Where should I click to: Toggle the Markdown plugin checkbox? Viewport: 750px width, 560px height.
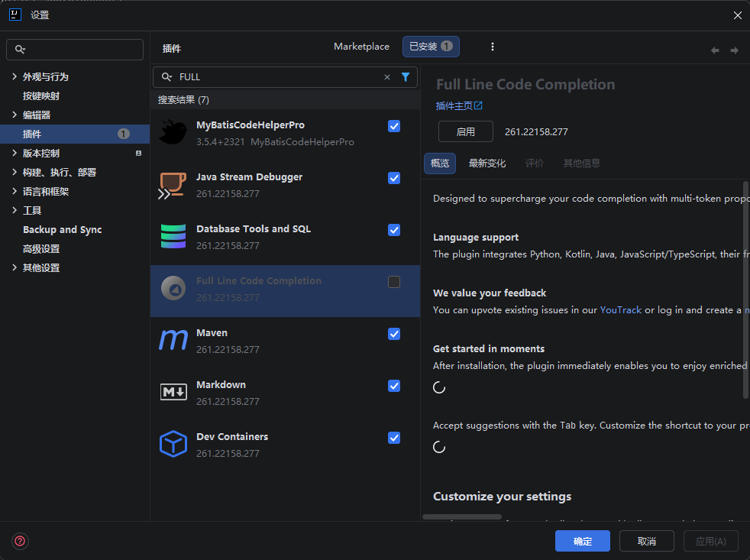click(x=394, y=386)
